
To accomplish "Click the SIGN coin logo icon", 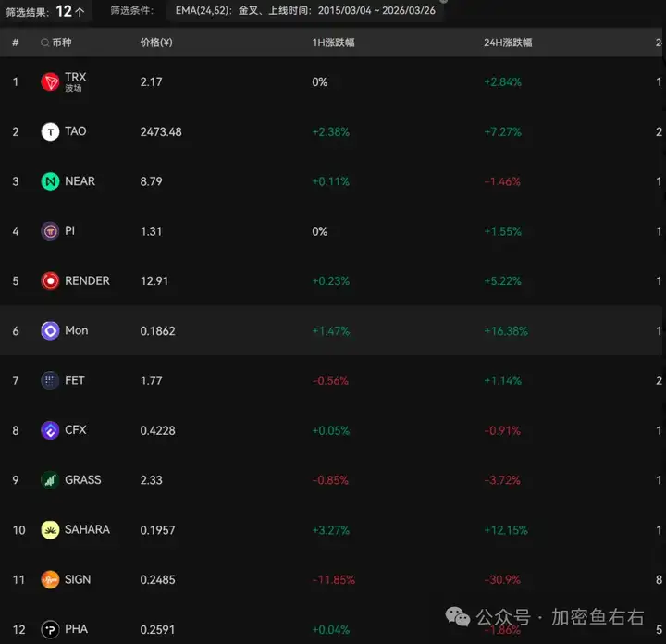I will pos(50,579).
